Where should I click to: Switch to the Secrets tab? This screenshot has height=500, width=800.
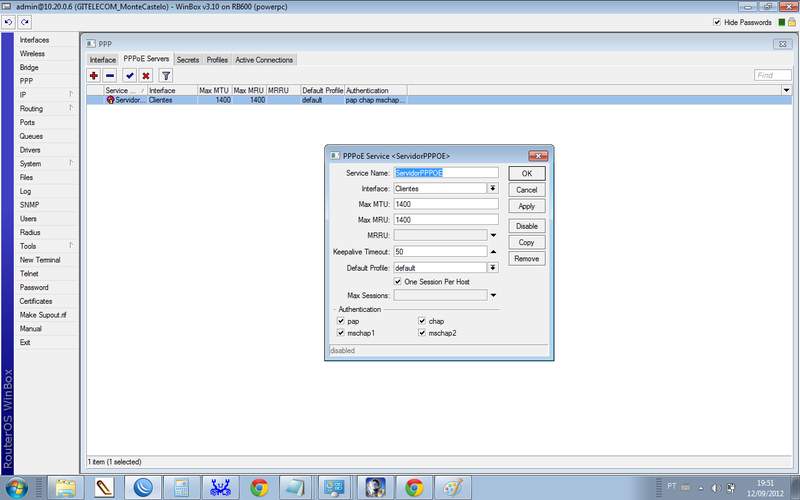click(188, 60)
